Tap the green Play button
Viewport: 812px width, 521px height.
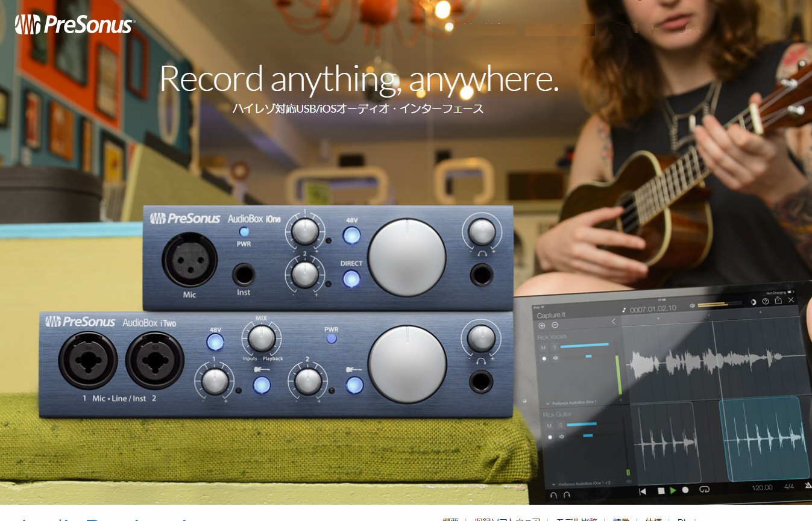point(673,490)
